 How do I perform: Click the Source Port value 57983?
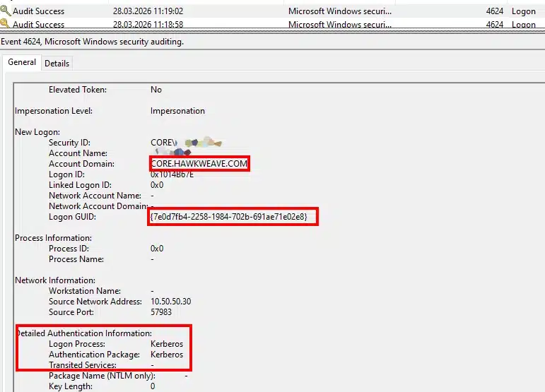point(162,312)
